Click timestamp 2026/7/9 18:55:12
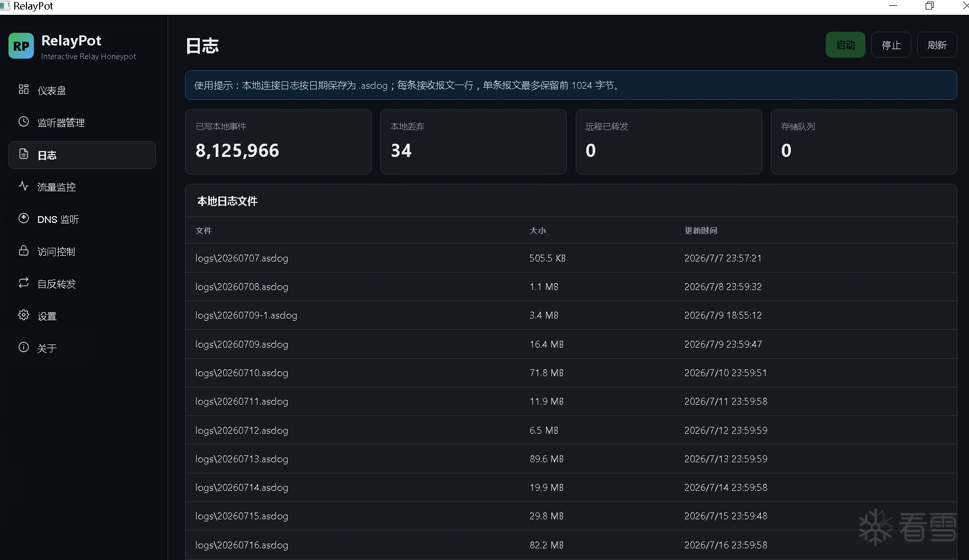Viewport: 969px width, 560px height. point(723,315)
